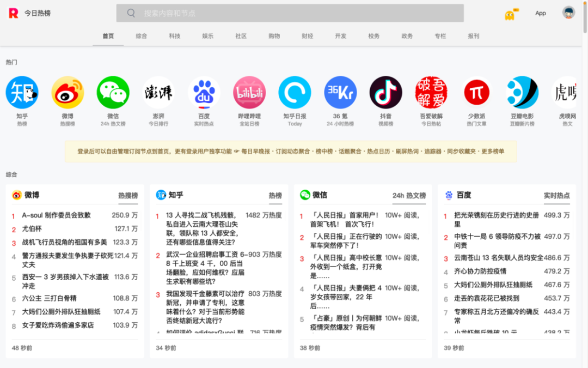The image size is (588, 368).
Task: Switch to the 娱乐 tab
Action: [x=208, y=36]
